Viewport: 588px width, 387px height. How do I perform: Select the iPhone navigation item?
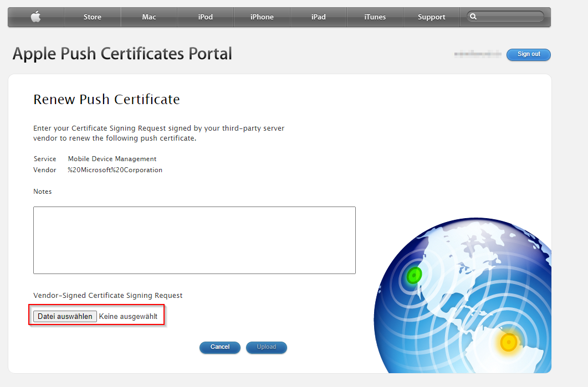[x=262, y=17]
